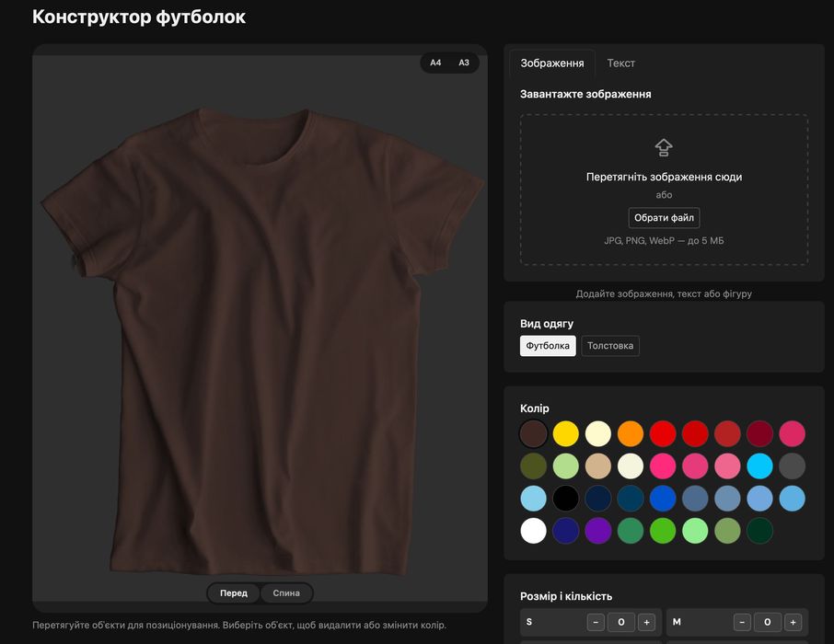Click the Розмір і кількість heading

pyautogui.click(x=566, y=596)
